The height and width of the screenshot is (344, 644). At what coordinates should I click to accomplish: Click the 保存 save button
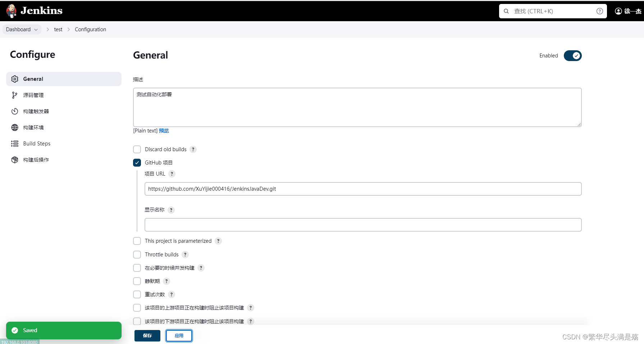point(147,335)
